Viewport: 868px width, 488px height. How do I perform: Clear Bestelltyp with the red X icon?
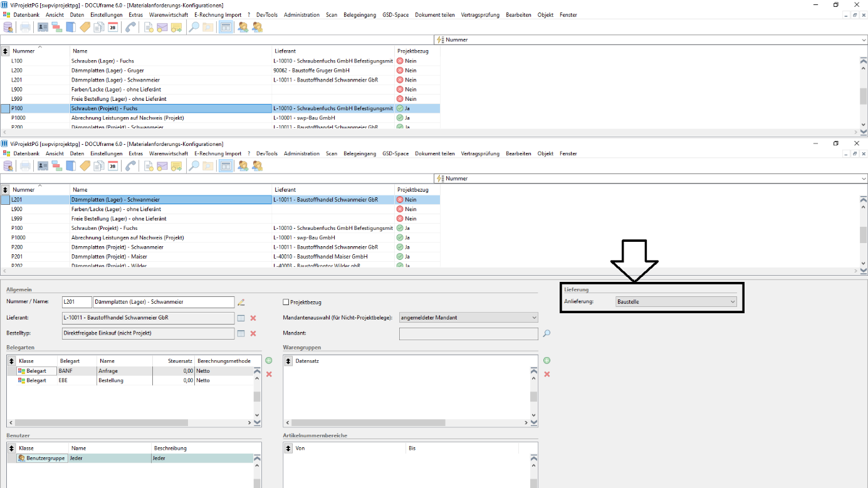(253, 333)
